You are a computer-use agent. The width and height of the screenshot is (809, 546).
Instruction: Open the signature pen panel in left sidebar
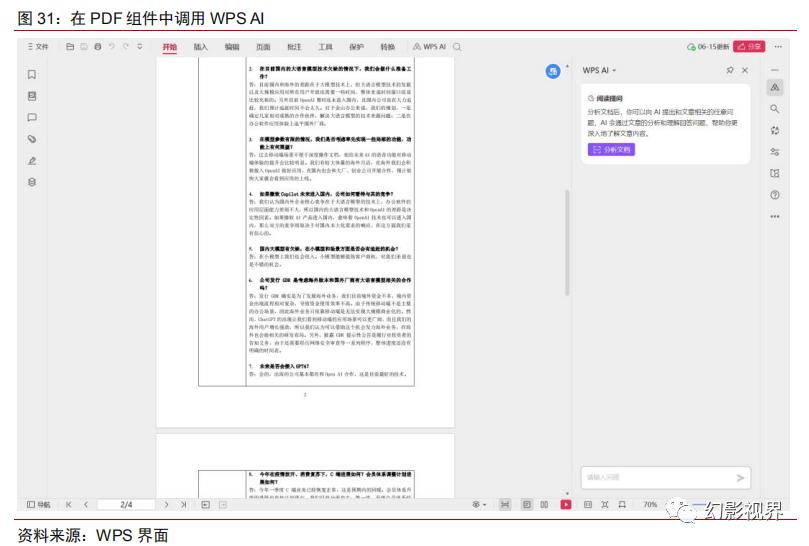(x=32, y=160)
